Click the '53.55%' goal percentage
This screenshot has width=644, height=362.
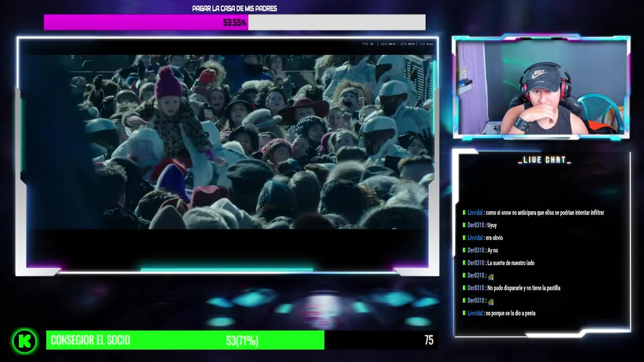pos(234,23)
